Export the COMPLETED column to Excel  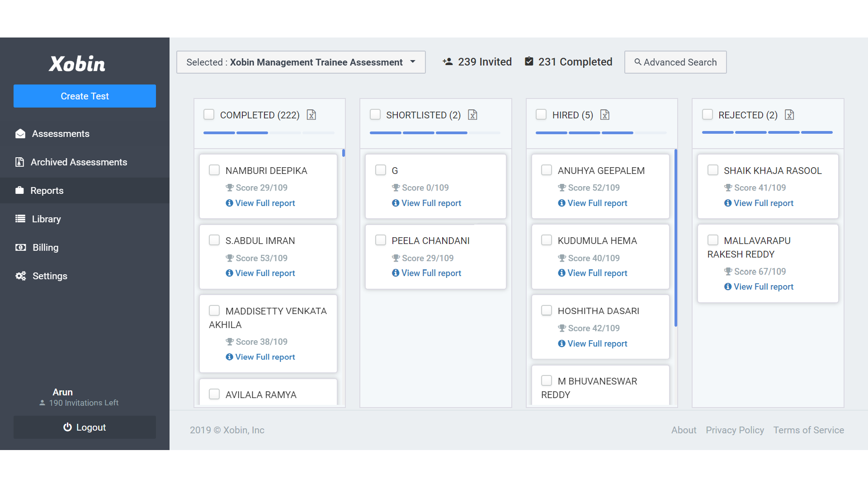[311, 115]
